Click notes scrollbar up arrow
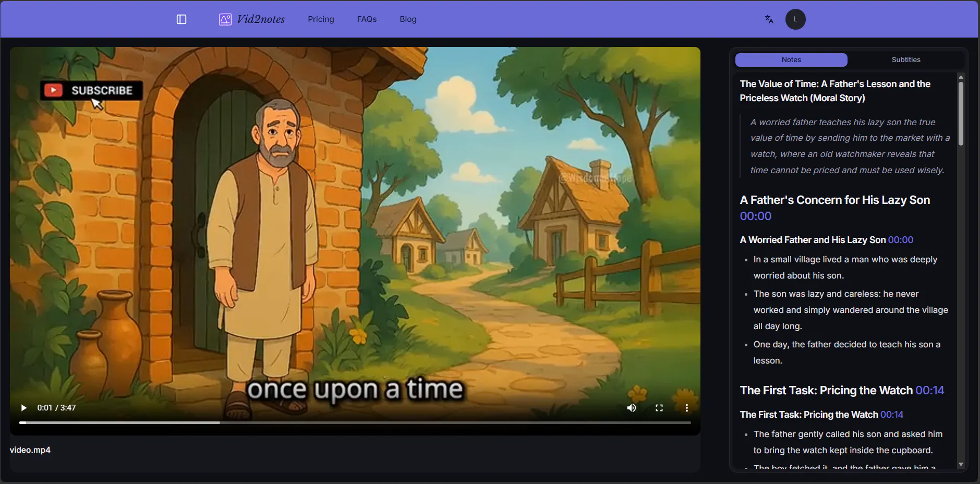 961,77
